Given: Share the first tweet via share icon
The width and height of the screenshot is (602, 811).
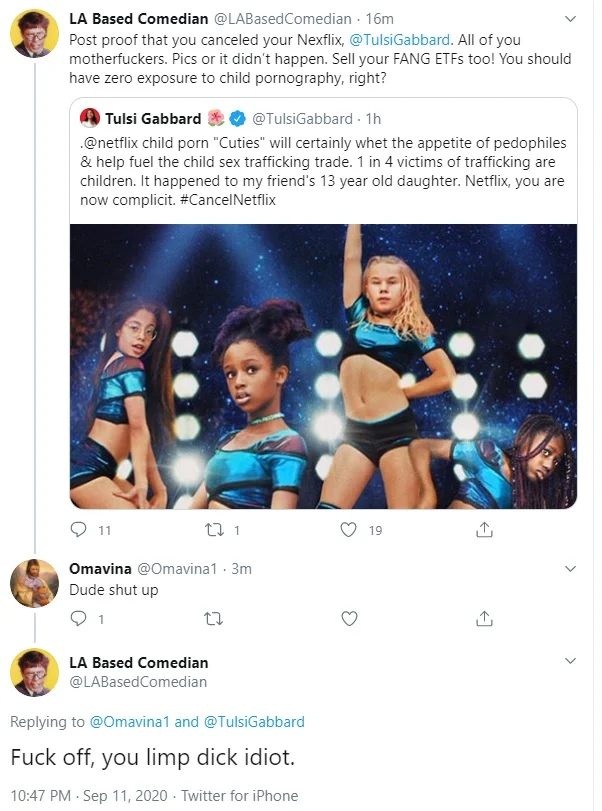Looking at the screenshot, I should coord(484,529).
